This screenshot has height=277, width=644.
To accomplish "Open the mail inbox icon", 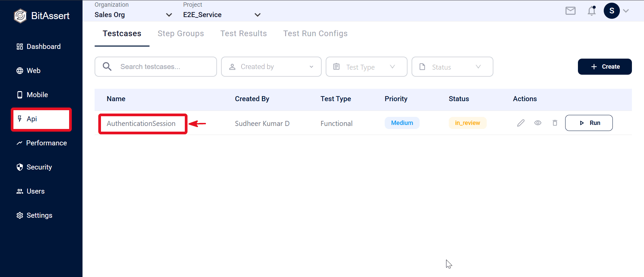I will click(x=570, y=11).
